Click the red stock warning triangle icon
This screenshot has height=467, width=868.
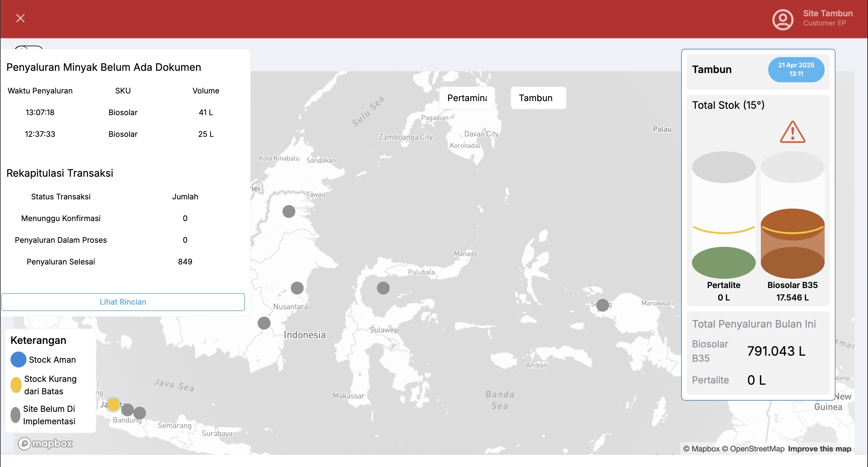[x=792, y=132]
